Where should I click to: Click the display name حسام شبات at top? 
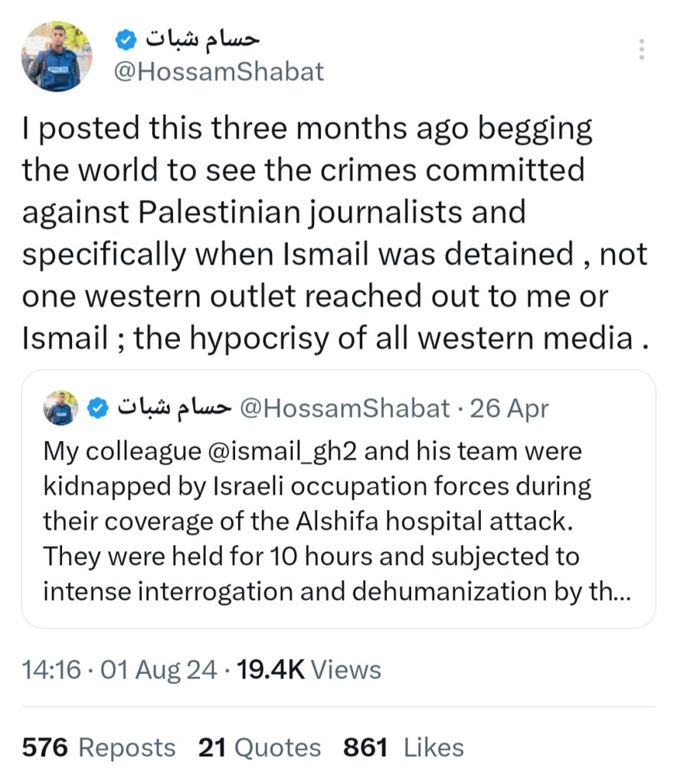[x=203, y=37]
